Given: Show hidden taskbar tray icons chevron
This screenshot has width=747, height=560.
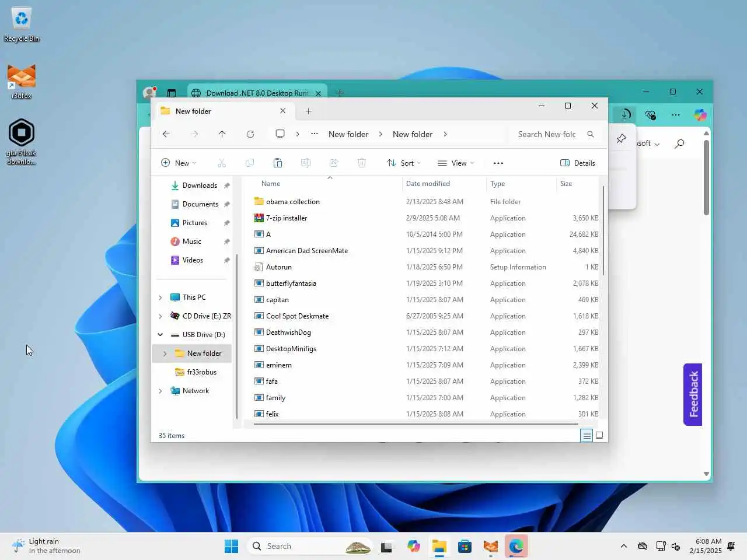Looking at the screenshot, I should click(x=624, y=546).
